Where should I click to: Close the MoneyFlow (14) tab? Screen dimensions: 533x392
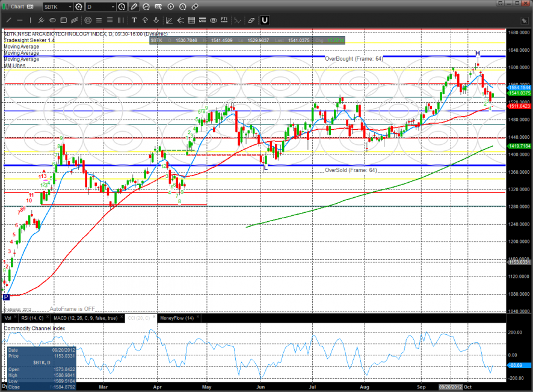click(x=199, y=317)
